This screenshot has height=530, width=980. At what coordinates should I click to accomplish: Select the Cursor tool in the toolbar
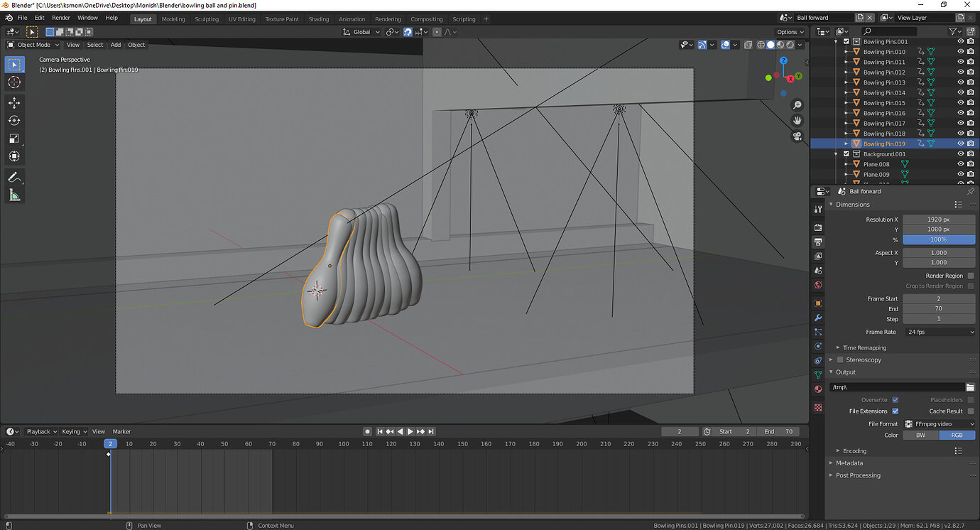click(14, 82)
